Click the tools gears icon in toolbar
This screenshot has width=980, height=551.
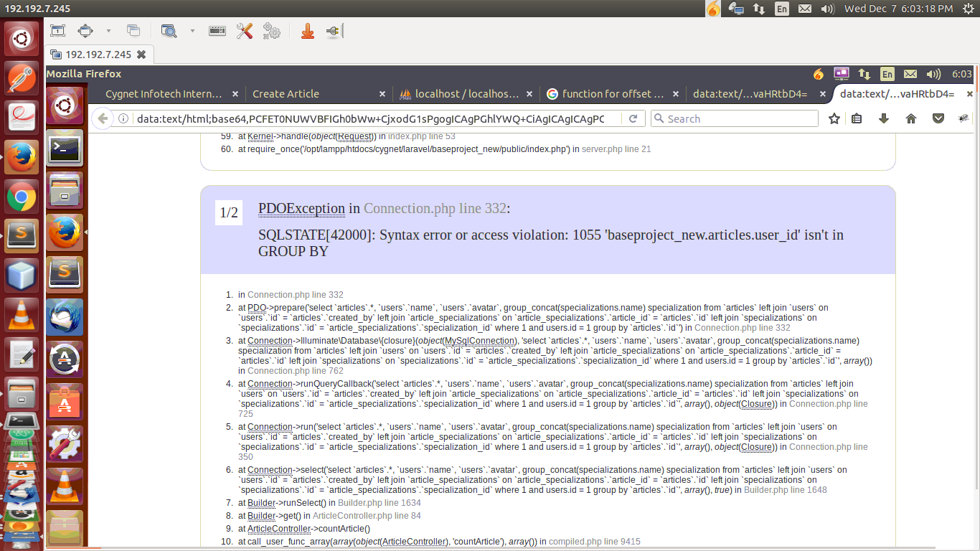pyautogui.click(x=271, y=31)
